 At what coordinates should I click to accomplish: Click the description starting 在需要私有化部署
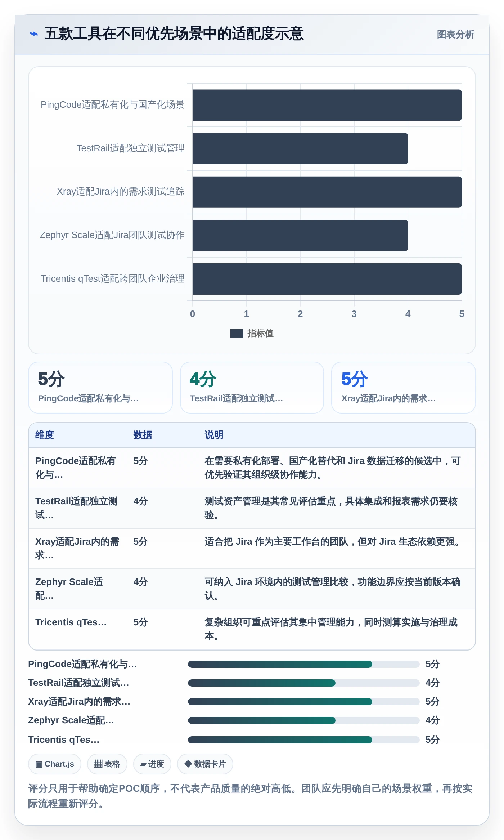pos(333,468)
